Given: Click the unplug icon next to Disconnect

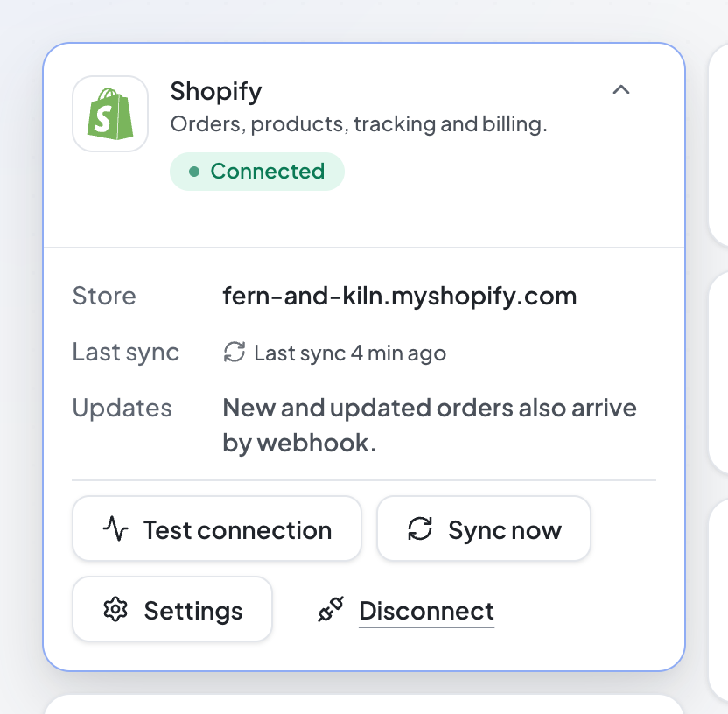Looking at the screenshot, I should 331,609.
